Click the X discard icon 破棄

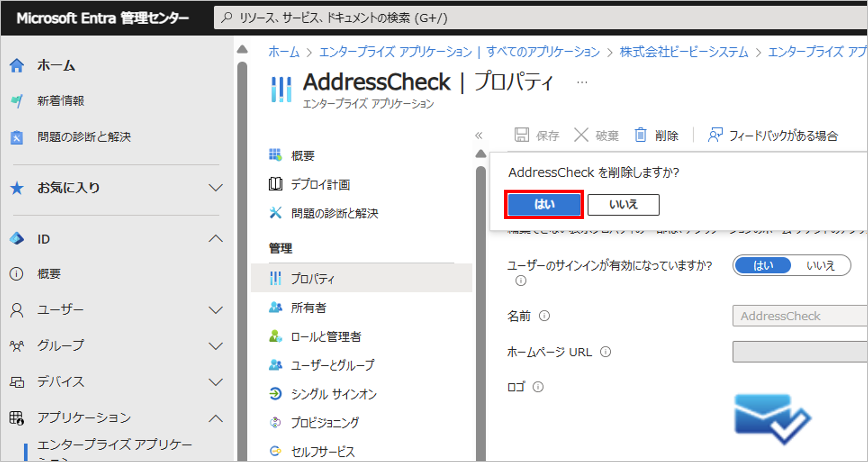tap(581, 136)
